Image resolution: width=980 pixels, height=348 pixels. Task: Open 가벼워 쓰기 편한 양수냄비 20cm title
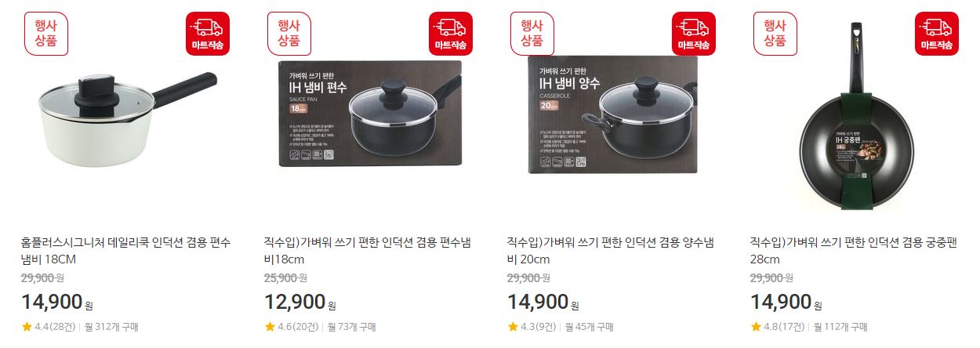[x=610, y=251]
